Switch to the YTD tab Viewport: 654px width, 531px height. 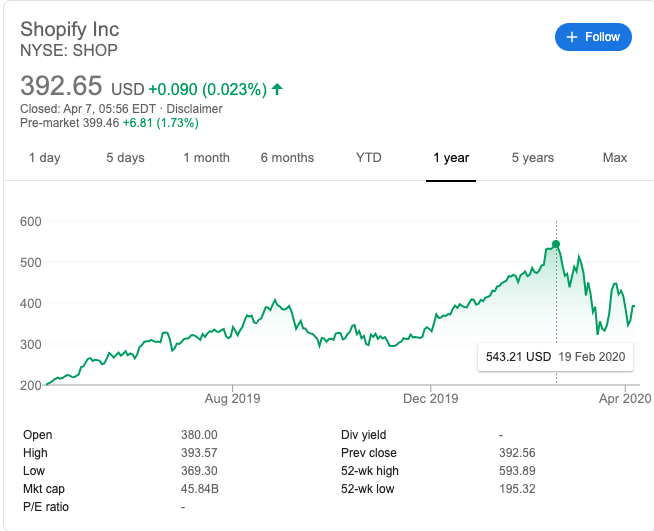click(369, 158)
